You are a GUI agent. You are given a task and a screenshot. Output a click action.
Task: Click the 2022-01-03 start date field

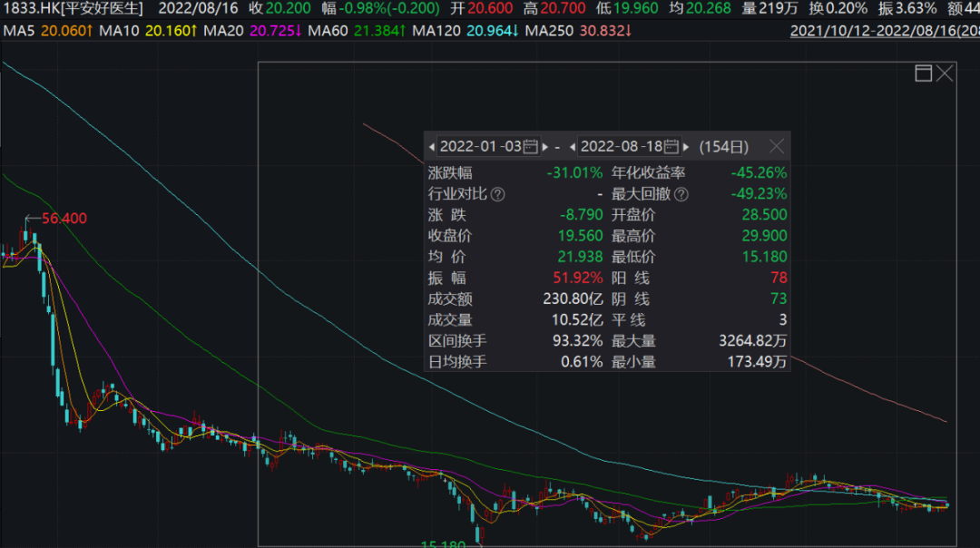click(487, 147)
